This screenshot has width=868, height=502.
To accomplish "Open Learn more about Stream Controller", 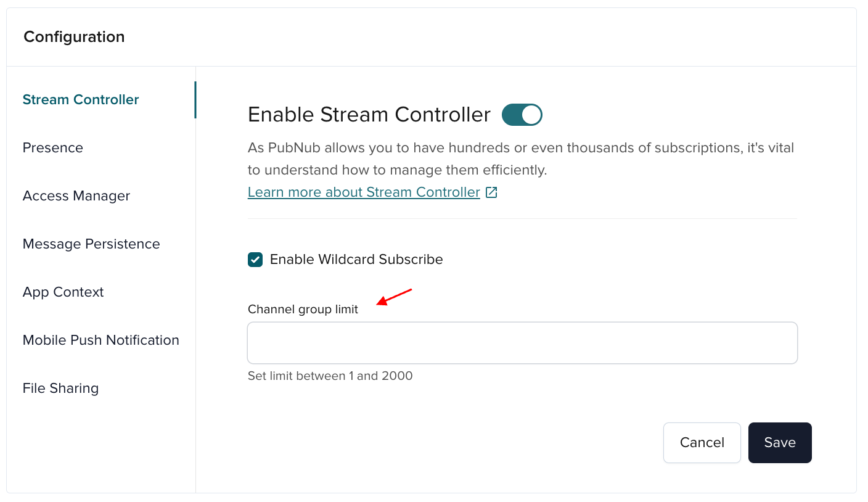I will pos(363,192).
